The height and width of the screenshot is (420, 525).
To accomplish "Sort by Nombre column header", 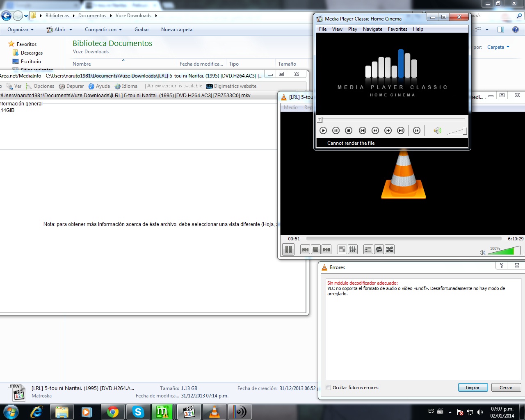I will [x=82, y=64].
